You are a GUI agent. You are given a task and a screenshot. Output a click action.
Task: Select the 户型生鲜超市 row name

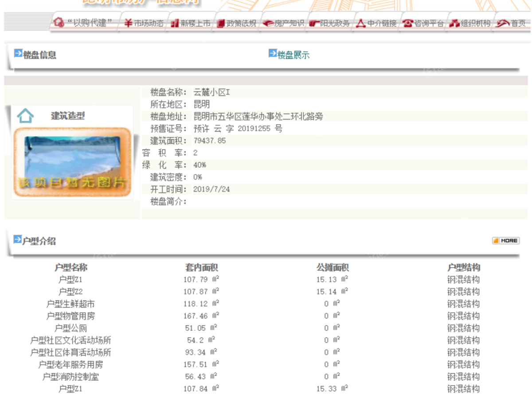point(71,304)
